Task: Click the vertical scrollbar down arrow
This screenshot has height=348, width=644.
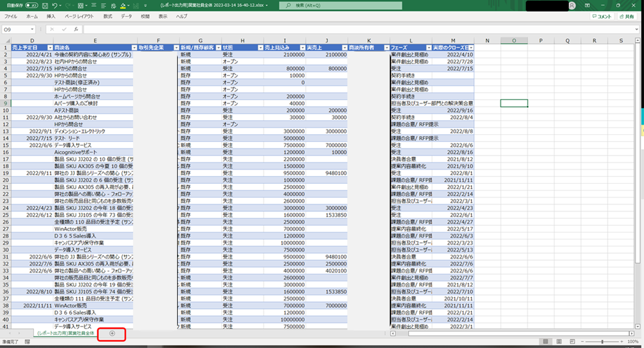Action: [638, 326]
